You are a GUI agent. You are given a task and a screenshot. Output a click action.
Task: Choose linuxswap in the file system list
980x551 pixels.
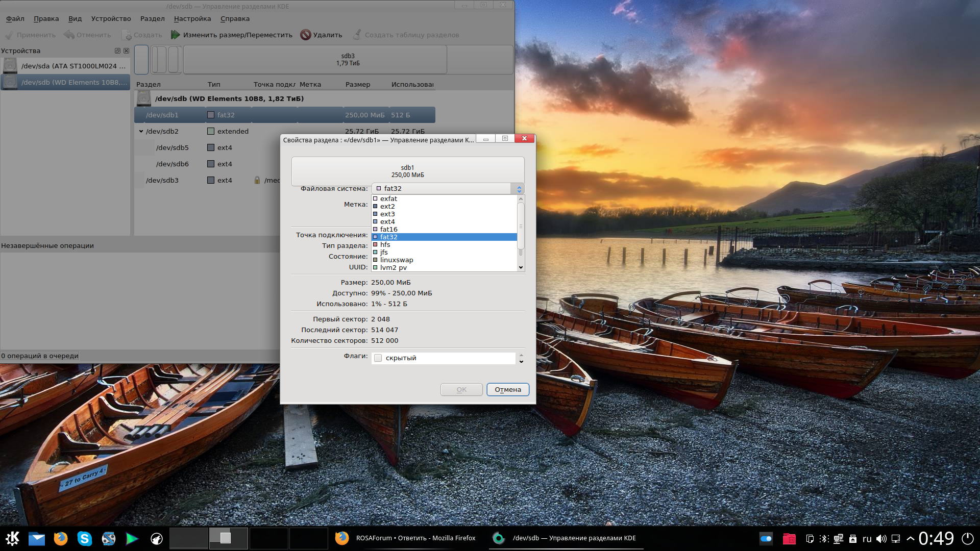tap(396, 260)
